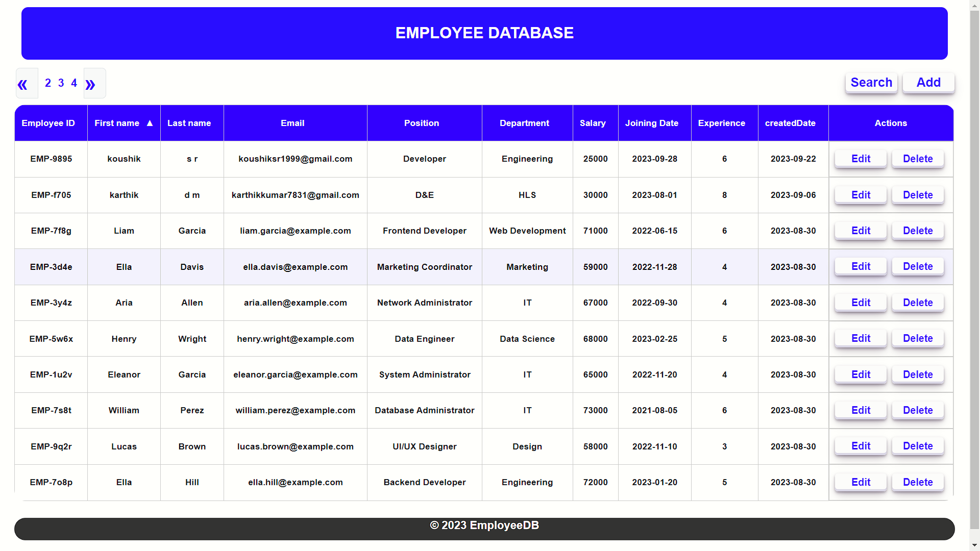
Task: Click Add to create new employee
Action: [x=928, y=83]
